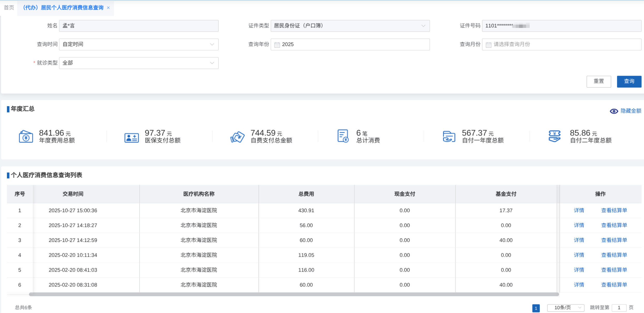Open 详情 for the first record
The image size is (644, 313).
click(x=579, y=210)
